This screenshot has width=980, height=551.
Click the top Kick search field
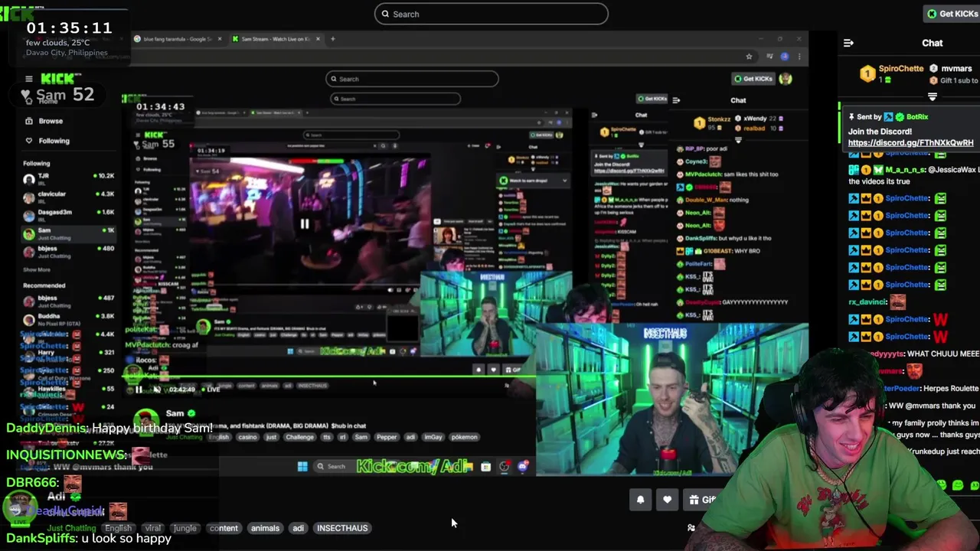pyautogui.click(x=491, y=14)
